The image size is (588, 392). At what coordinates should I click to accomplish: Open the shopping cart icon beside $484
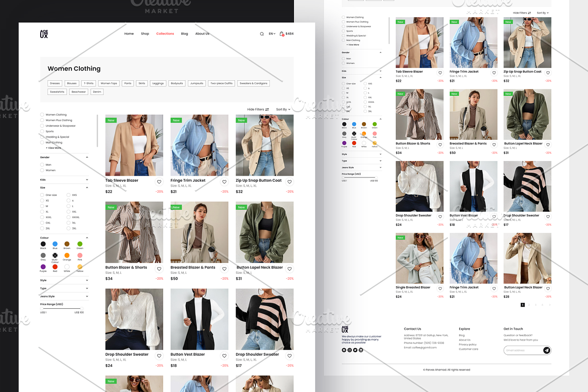point(282,34)
